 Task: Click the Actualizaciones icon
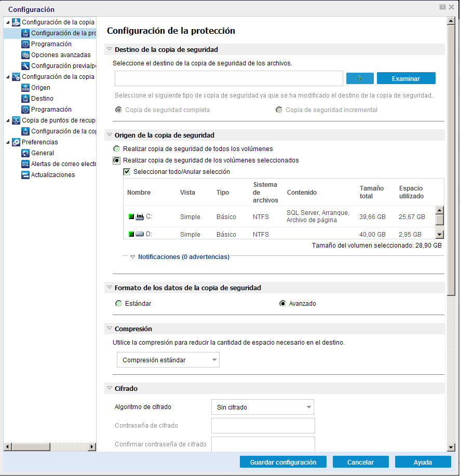tap(25, 175)
